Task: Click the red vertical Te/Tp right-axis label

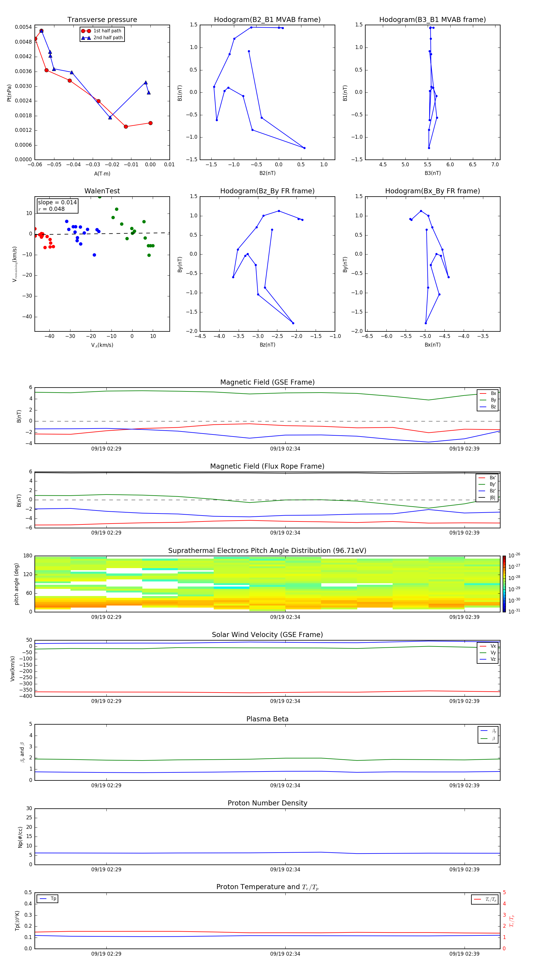Action: [512, 921]
